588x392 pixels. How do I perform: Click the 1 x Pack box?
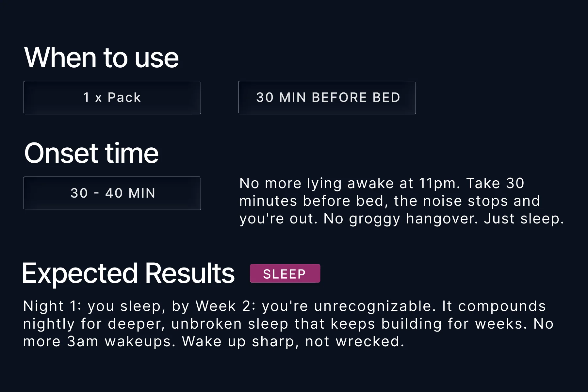pyautogui.click(x=112, y=97)
